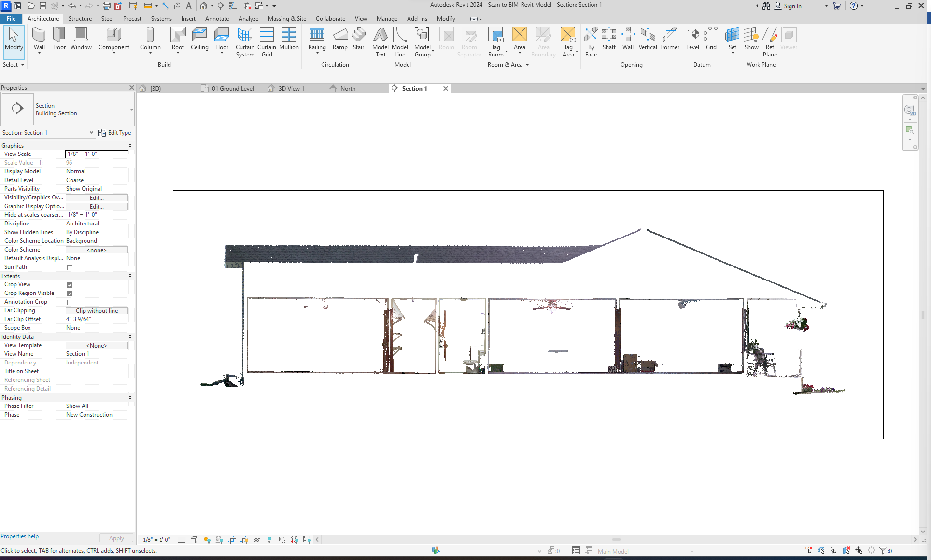Enable the Annotation Crop checkbox

click(70, 302)
